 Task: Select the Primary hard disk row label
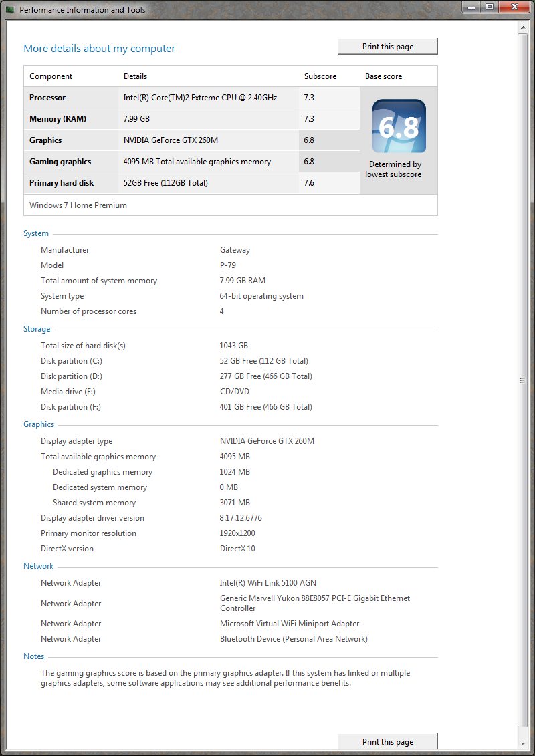tap(62, 182)
